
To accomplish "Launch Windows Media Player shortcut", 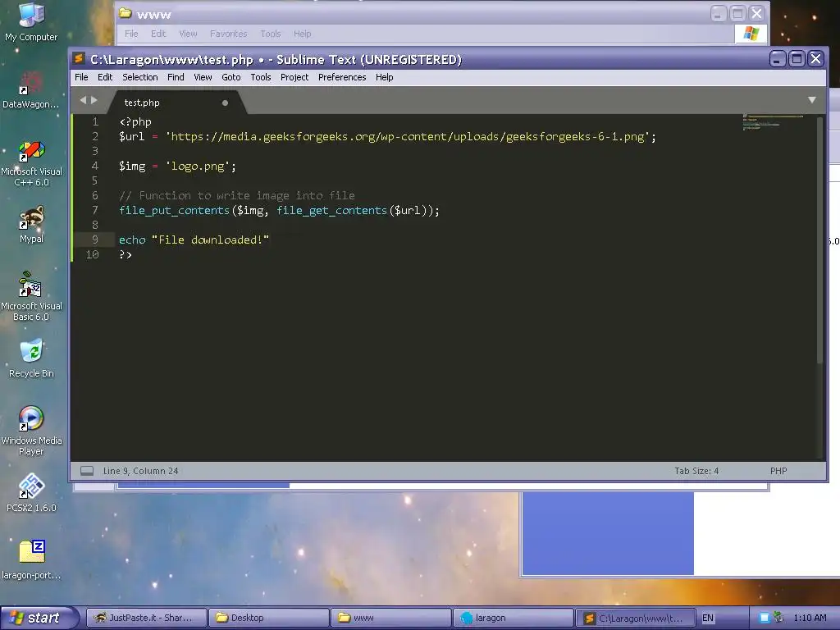I will [31, 431].
